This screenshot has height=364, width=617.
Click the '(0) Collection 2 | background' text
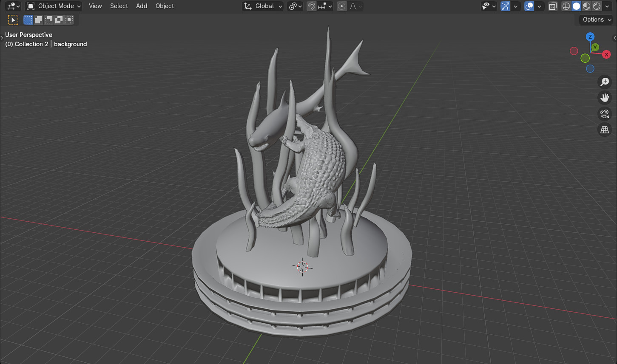click(46, 44)
